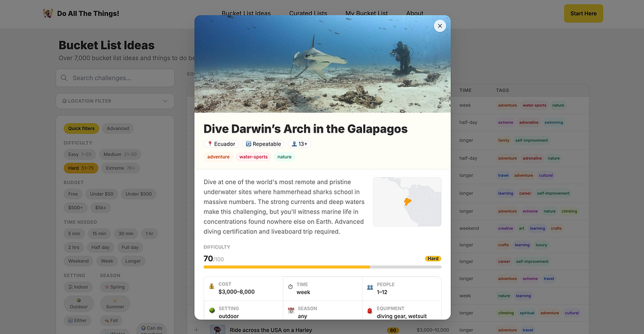The height and width of the screenshot is (334, 644).
Task: Click the location pin icon beside Ecuador
Action: tap(210, 144)
